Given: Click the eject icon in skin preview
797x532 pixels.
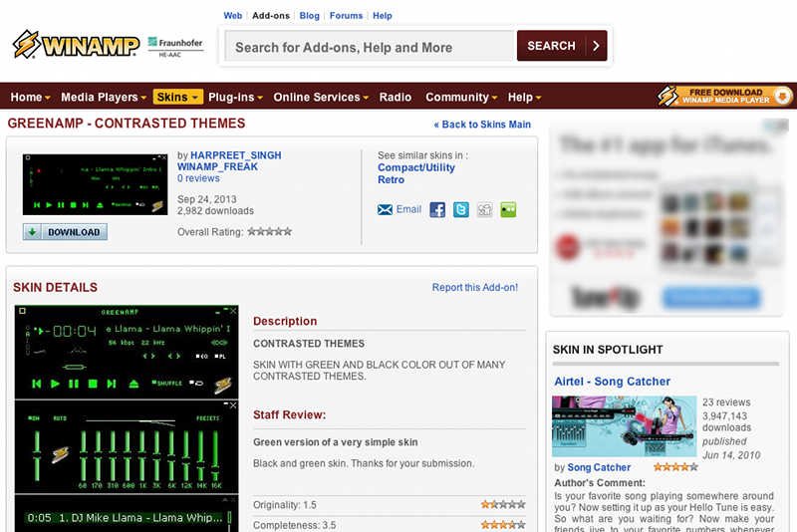Looking at the screenshot, I should click(133, 384).
